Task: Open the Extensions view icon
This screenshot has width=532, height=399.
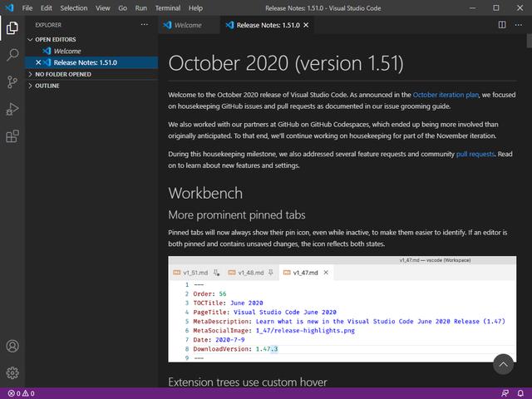Action: click(12, 136)
